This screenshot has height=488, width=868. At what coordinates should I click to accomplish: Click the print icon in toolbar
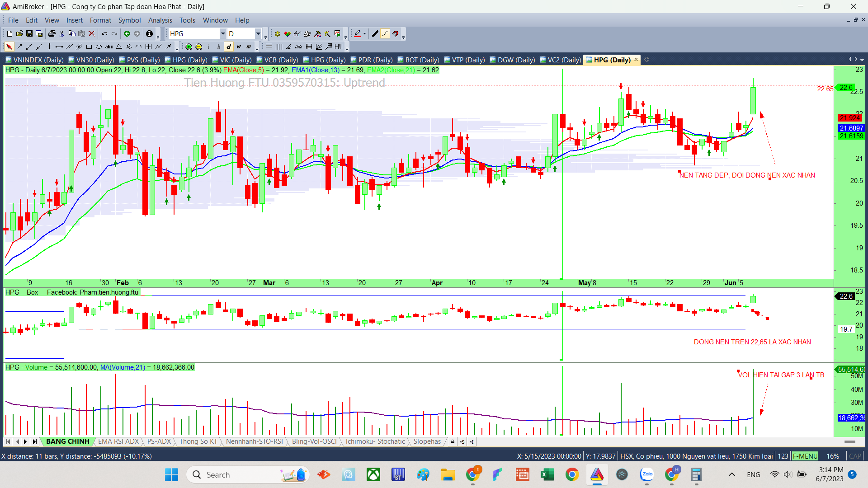point(52,33)
